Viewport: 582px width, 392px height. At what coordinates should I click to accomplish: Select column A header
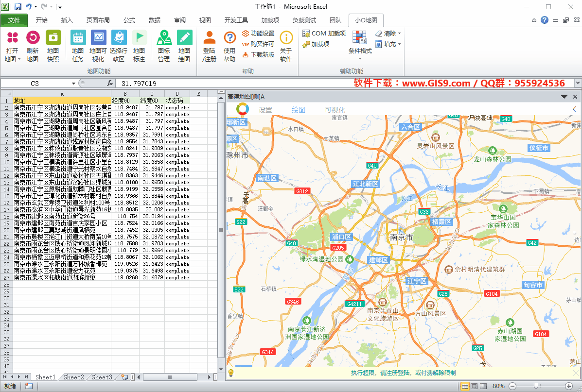click(x=62, y=94)
